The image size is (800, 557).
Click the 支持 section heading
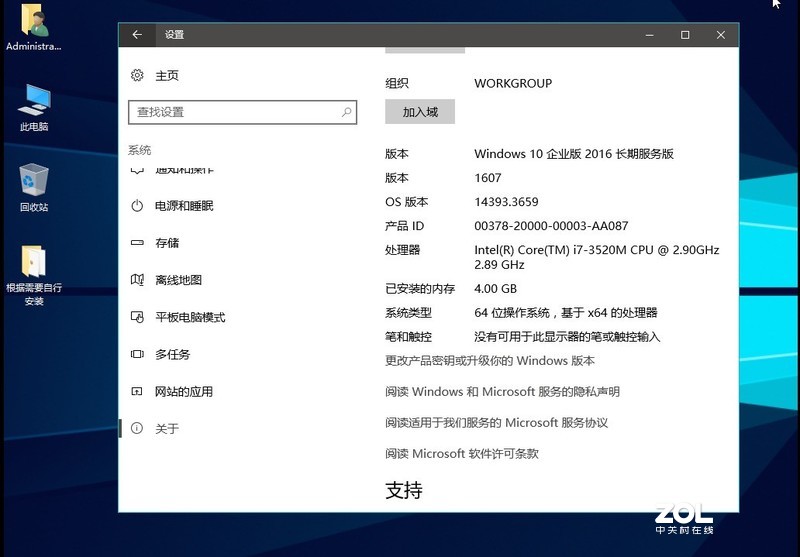pyautogui.click(x=404, y=490)
